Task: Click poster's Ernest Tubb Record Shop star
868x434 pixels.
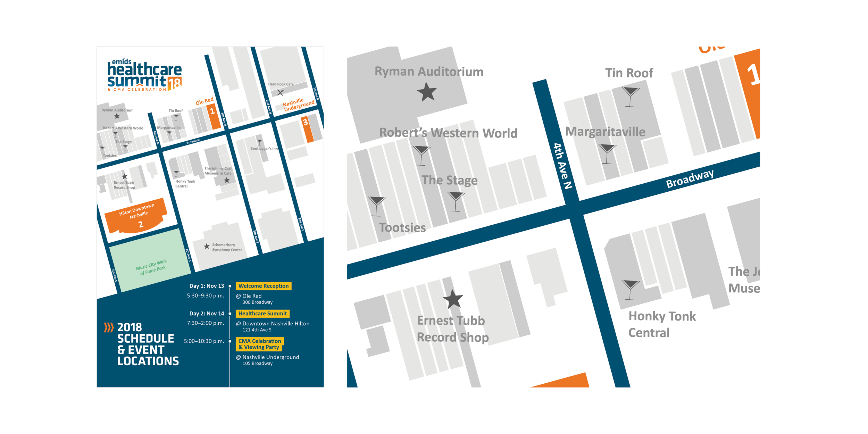Action: click(x=125, y=176)
